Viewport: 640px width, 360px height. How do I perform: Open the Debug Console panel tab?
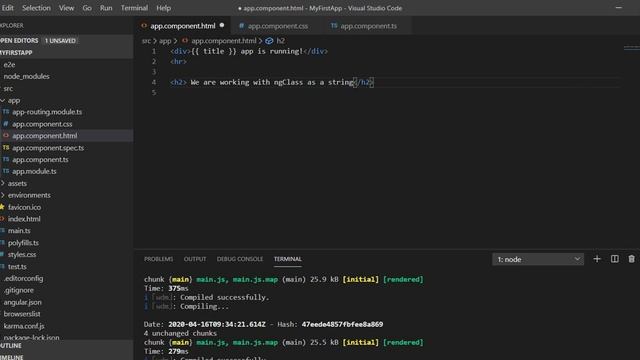(x=240, y=259)
